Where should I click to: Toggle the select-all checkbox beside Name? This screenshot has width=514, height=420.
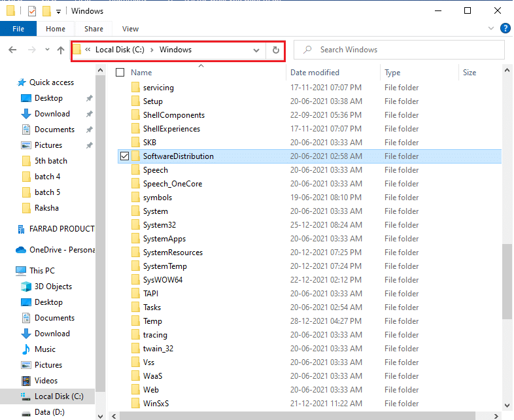119,73
